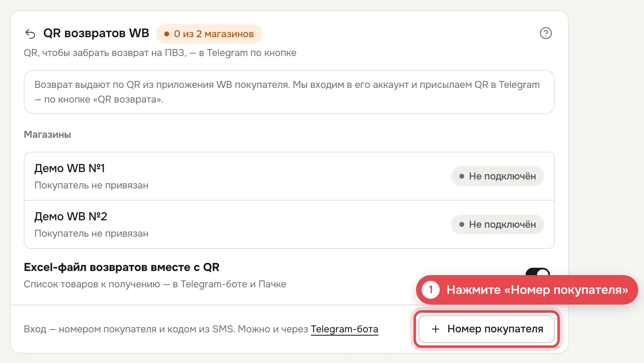Click «Покупатель не привязан» under Демо WB №1
Viewport: 644px width, 363px height.
(x=91, y=185)
